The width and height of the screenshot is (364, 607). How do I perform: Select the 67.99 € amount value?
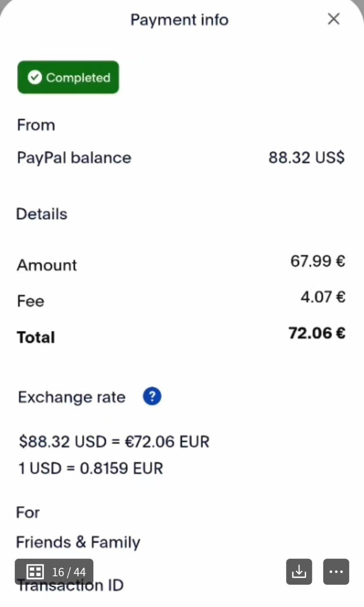click(x=318, y=261)
